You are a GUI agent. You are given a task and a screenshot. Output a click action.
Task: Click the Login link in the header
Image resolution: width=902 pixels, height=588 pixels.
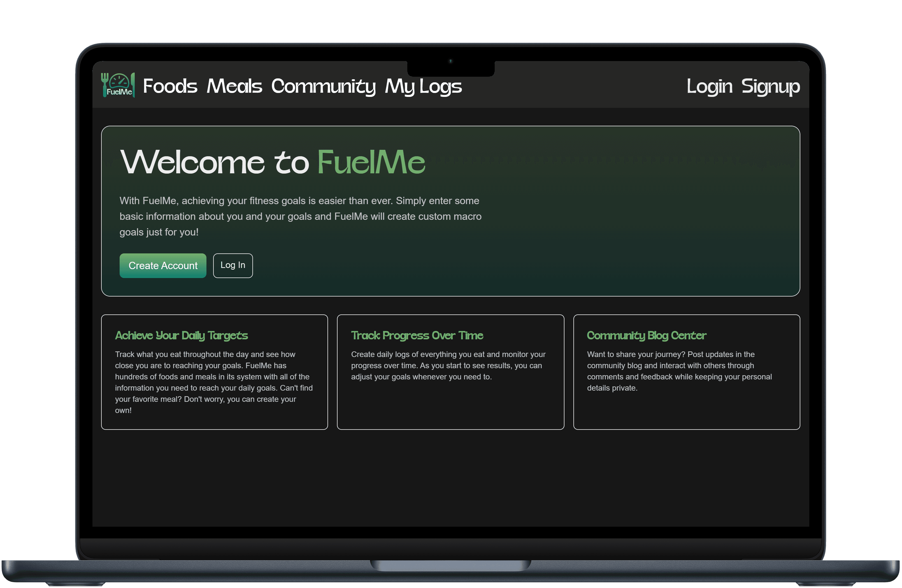point(710,87)
